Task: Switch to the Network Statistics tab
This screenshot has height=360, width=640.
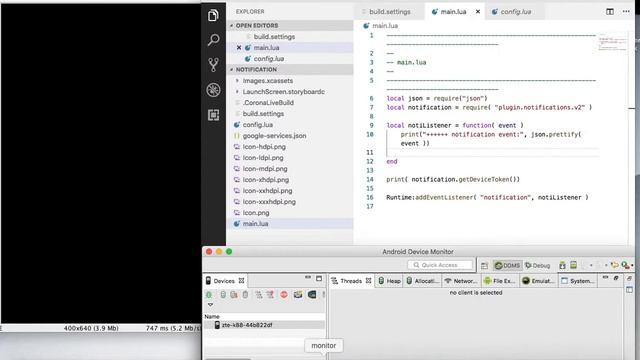Action: pyautogui.click(x=461, y=281)
